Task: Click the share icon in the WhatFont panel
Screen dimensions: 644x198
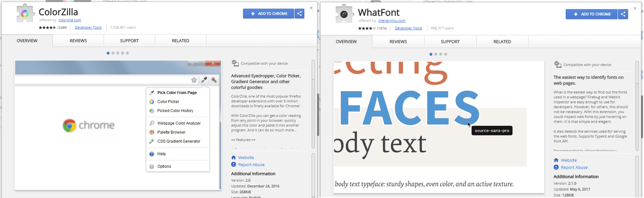Action: tap(623, 14)
